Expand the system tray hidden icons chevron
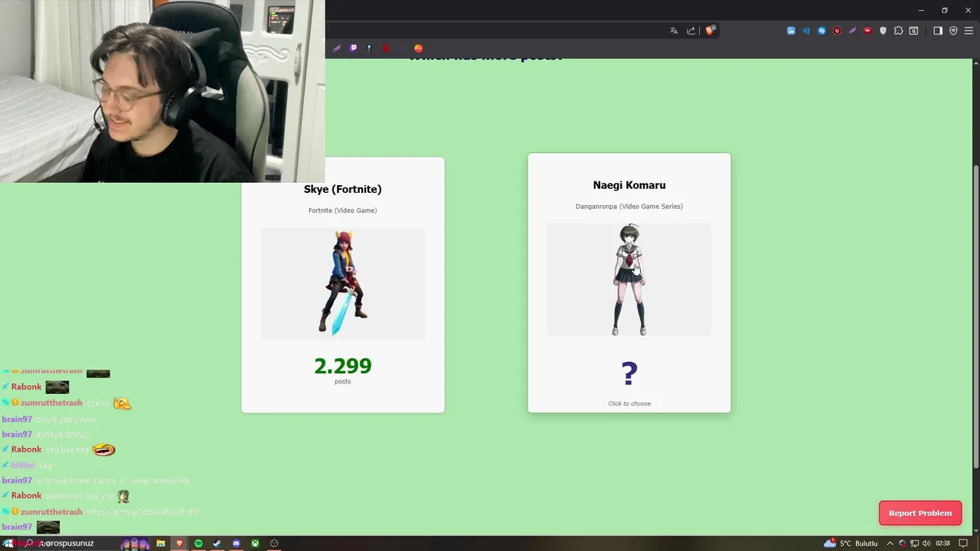This screenshot has width=980, height=551. point(891,543)
